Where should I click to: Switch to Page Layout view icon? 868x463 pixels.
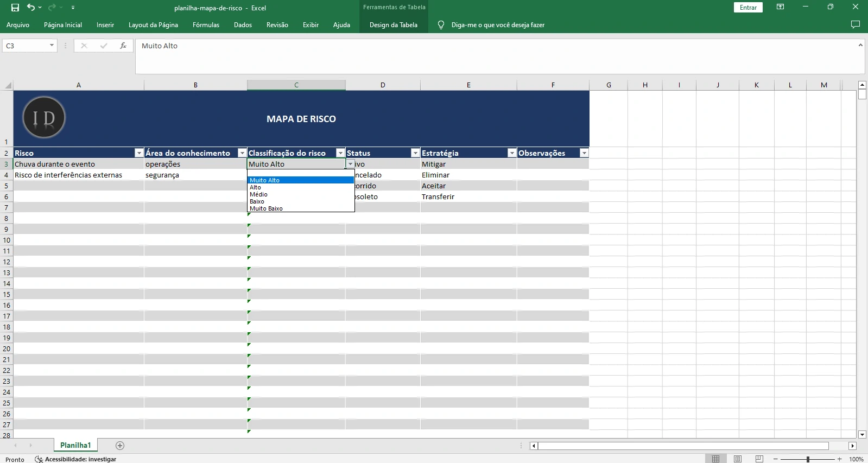click(x=737, y=459)
